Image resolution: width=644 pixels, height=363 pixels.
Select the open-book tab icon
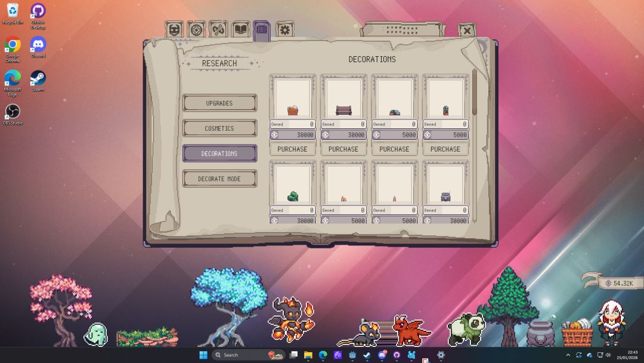[x=241, y=29]
